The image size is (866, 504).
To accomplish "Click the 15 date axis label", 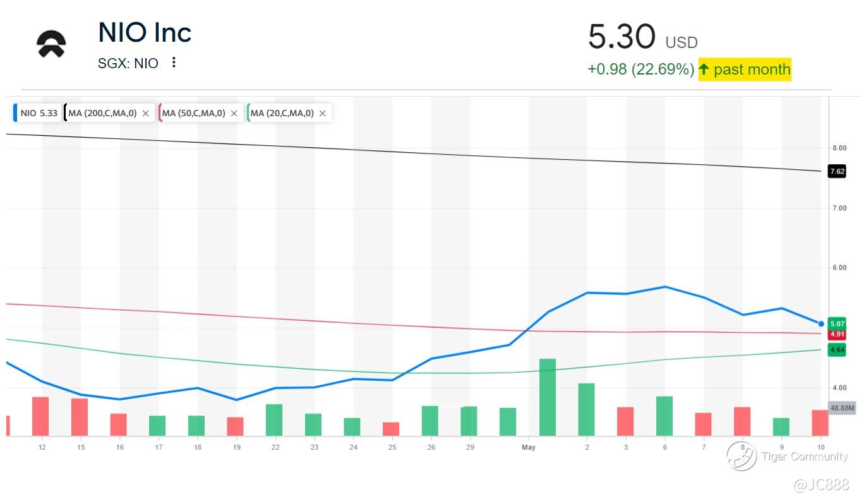I will pos(81,447).
